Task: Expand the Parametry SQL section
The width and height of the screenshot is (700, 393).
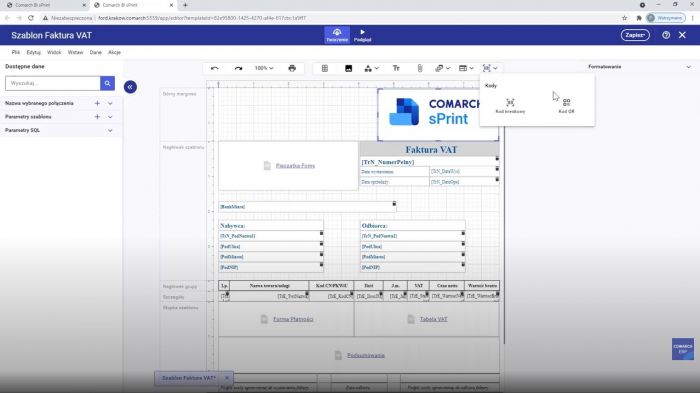Action: click(110, 130)
